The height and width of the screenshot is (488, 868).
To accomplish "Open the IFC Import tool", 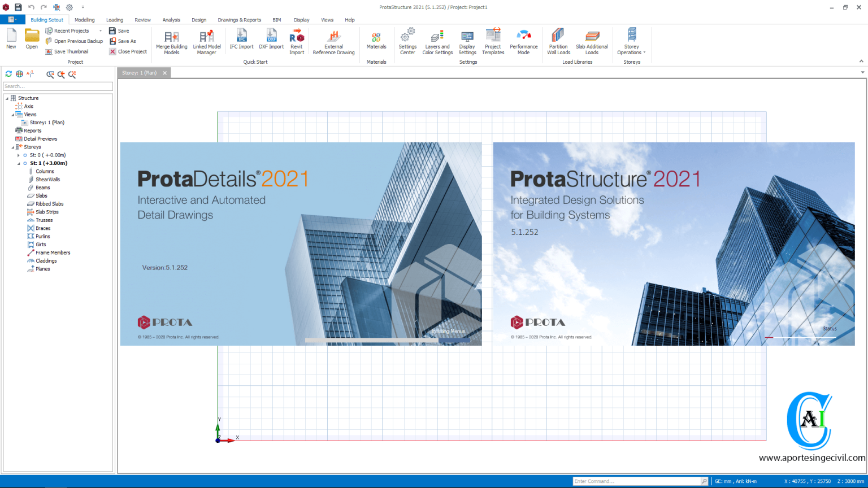I will tap(241, 41).
